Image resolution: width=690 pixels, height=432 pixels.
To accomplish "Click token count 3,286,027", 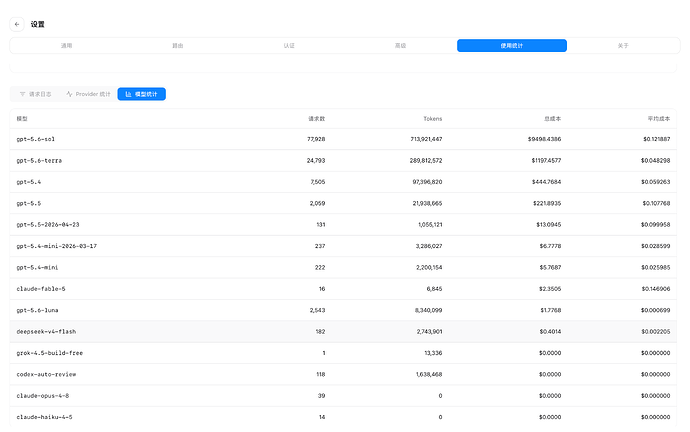I will point(429,246).
